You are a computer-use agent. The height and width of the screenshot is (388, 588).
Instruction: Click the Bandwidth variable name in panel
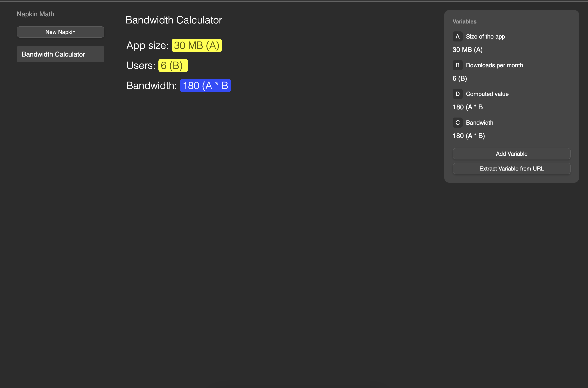479,123
